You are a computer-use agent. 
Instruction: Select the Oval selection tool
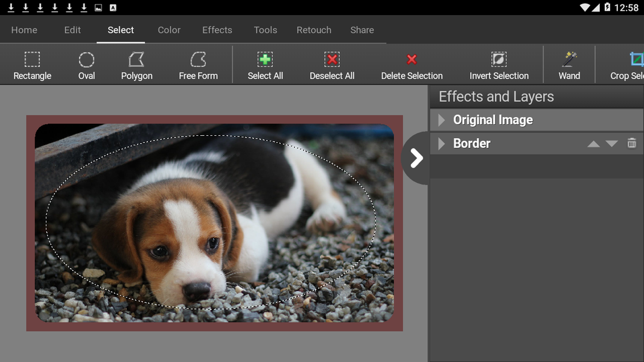click(86, 64)
